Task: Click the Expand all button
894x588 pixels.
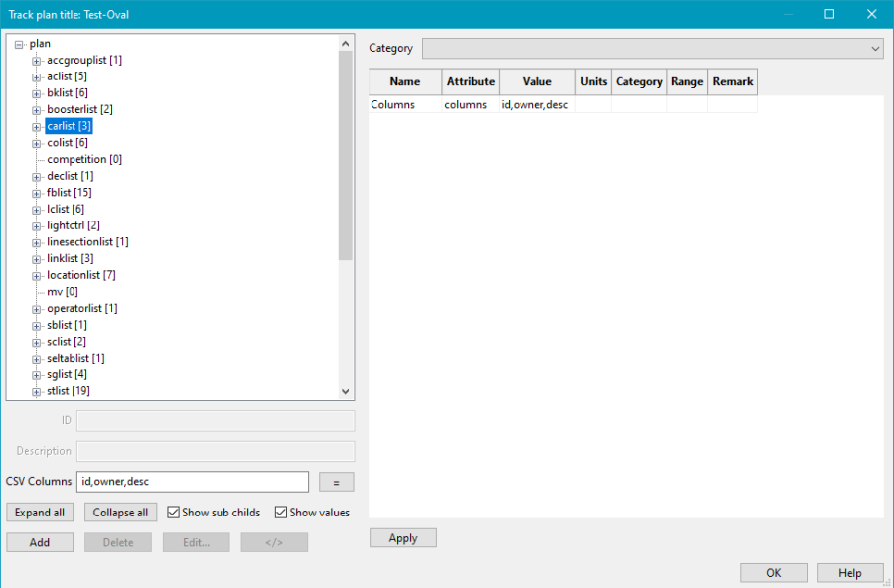Action: click(40, 513)
